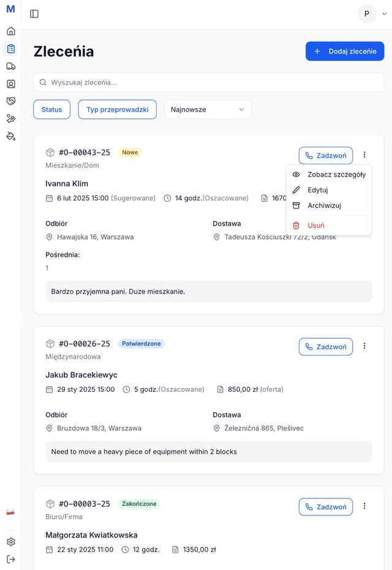Choose Zobacz szczegóły from the context menu
Viewport: 392px width, 570px height.
pyautogui.click(x=336, y=175)
